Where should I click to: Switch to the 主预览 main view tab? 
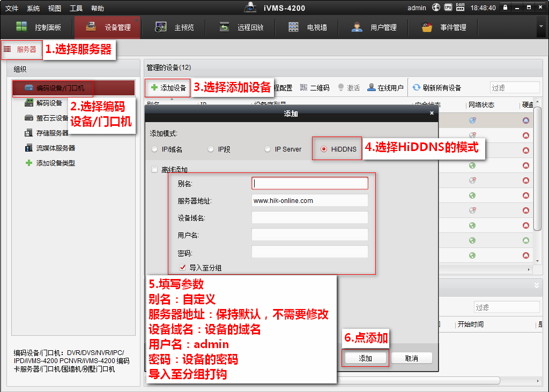coord(174,27)
